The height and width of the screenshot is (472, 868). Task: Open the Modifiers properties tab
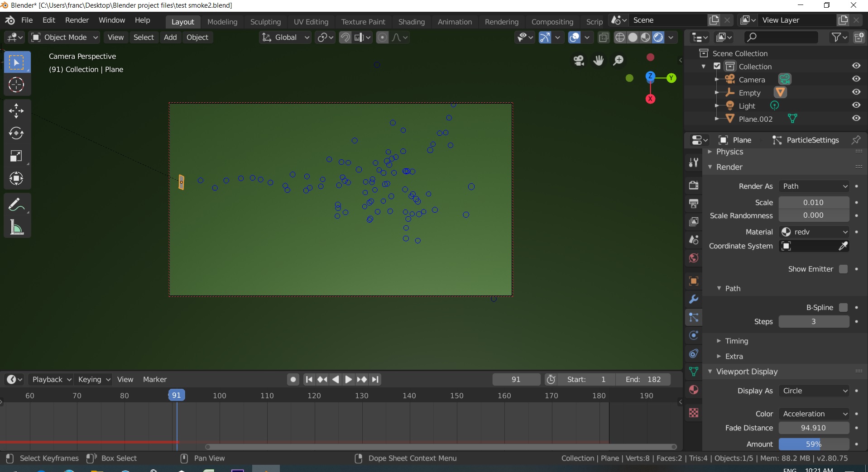pyautogui.click(x=694, y=299)
